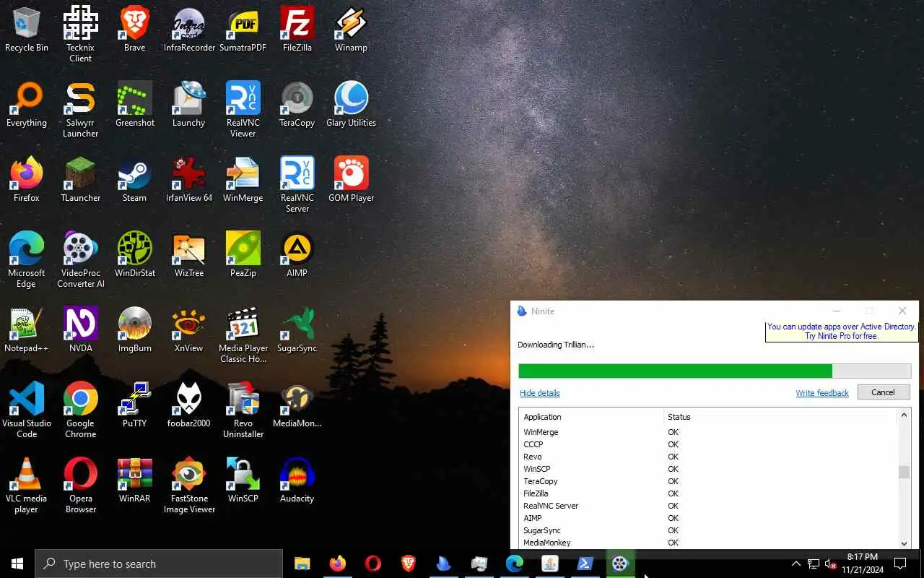Select the Glary Utilities icon

(352, 105)
